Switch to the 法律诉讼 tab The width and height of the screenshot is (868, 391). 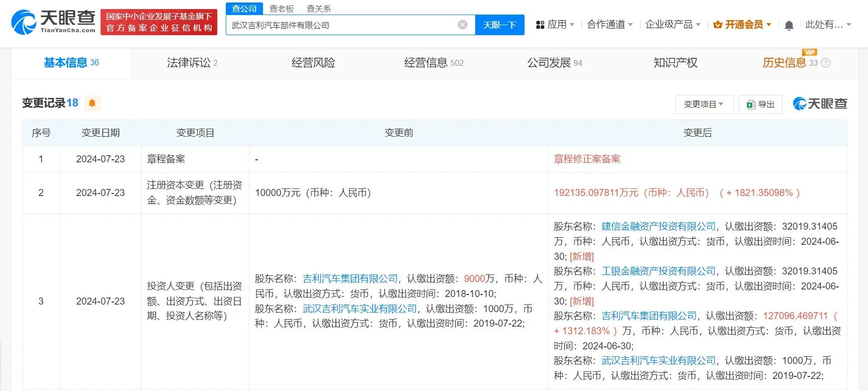tap(192, 63)
